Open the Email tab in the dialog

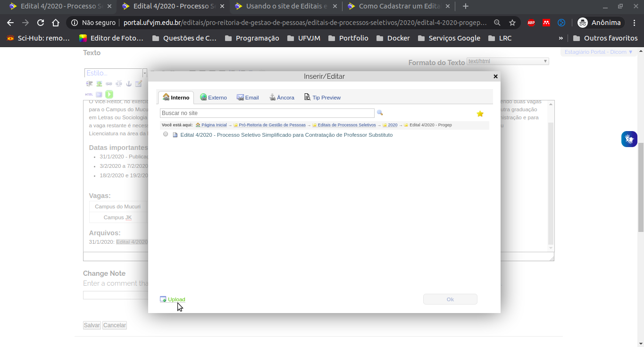click(x=248, y=98)
